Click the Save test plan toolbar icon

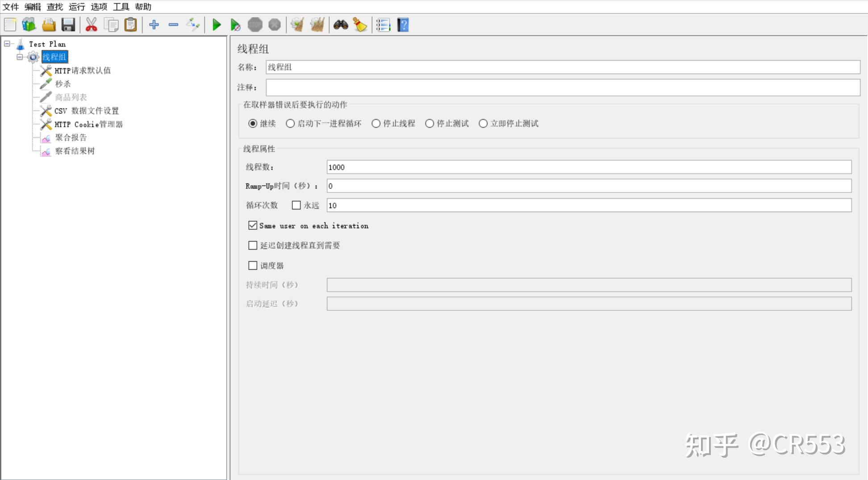pos(68,25)
